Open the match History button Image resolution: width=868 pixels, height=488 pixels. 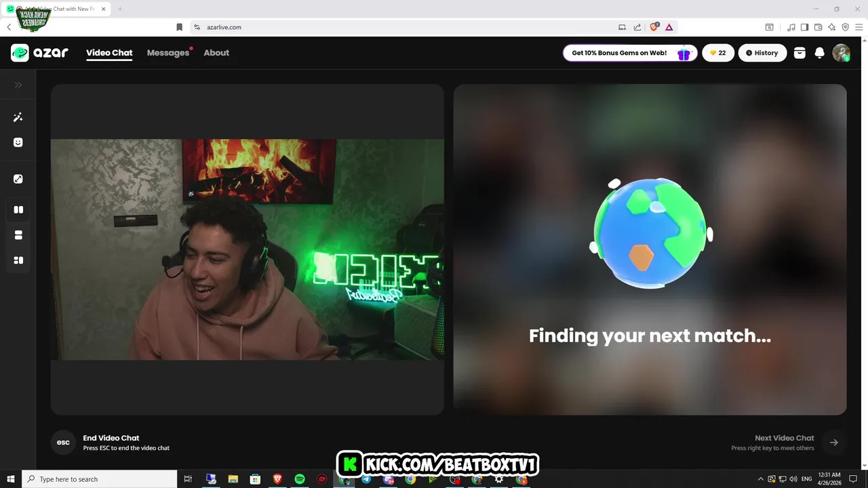click(x=762, y=53)
